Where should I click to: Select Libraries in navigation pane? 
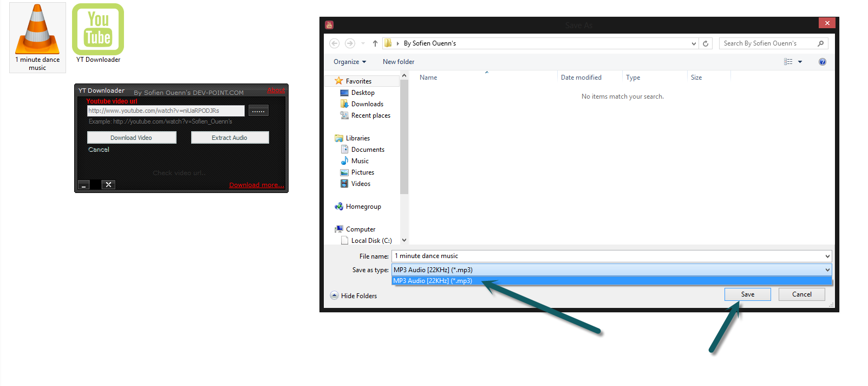pyautogui.click(x=357, y=138)
